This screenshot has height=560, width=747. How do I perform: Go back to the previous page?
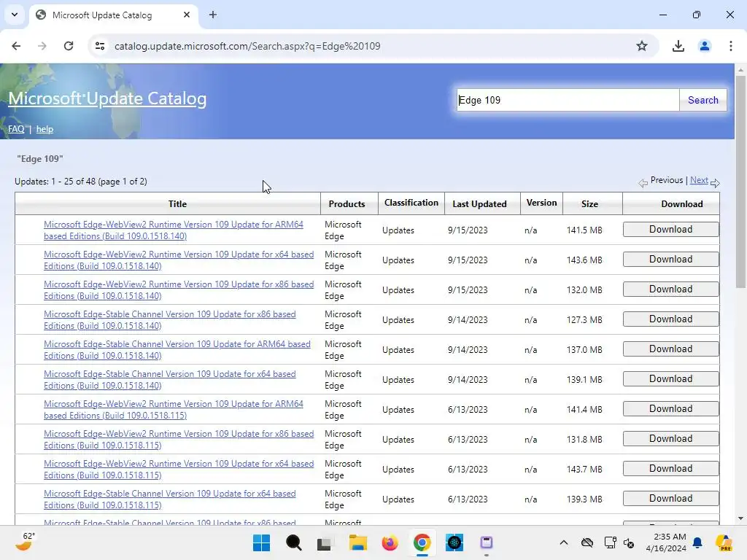(x=16, y=46)
